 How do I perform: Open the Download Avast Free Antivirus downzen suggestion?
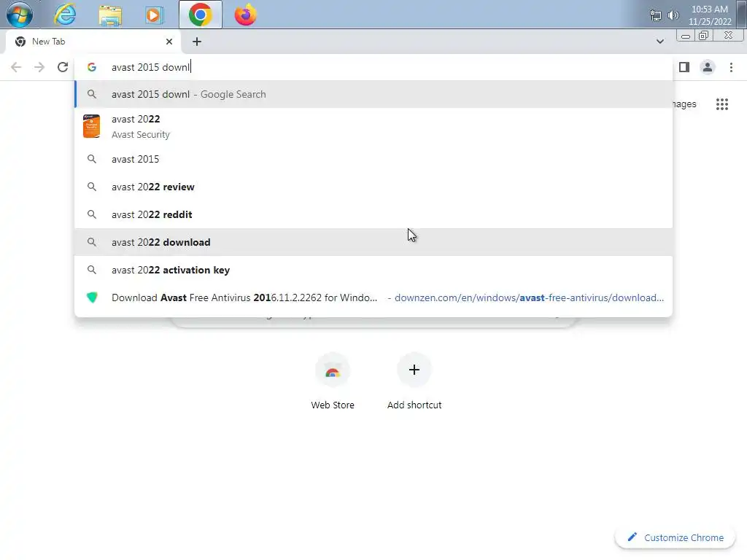[373, 297]
